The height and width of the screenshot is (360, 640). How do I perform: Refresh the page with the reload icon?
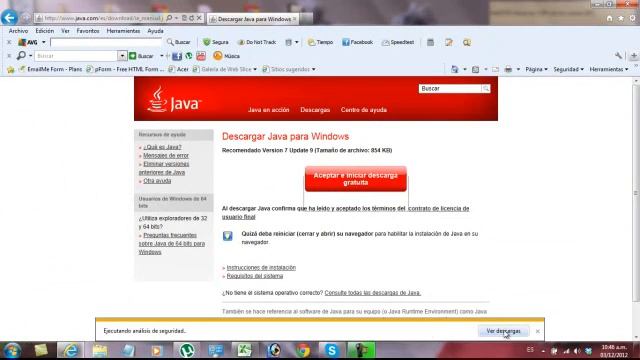[191, 18]
